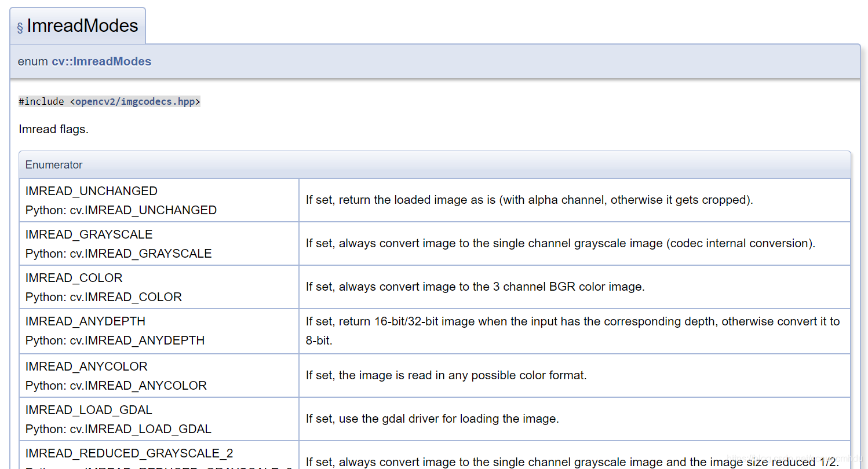Select the IMREAD_COLOR enumerator name
Image resolution: width=868 pixels, height=469 pixels.
(x=74, y=278)
